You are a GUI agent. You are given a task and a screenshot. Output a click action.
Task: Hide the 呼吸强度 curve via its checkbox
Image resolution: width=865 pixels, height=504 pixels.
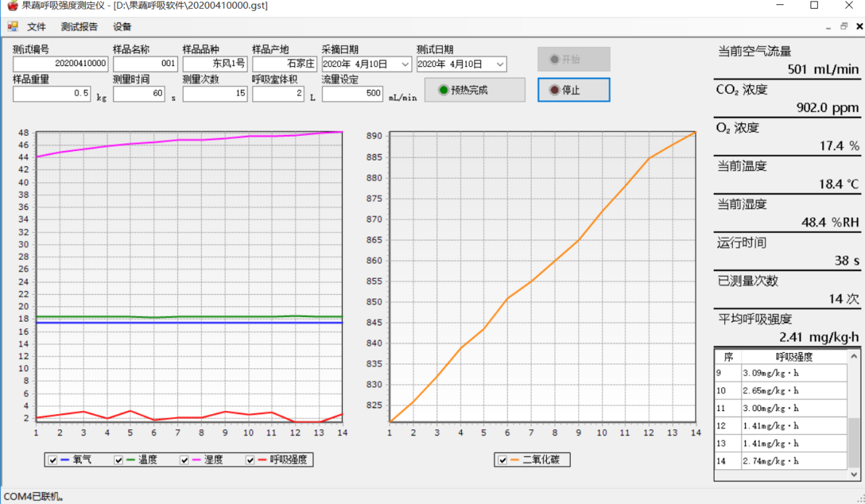pyautogui.click(x=251, y=460)
